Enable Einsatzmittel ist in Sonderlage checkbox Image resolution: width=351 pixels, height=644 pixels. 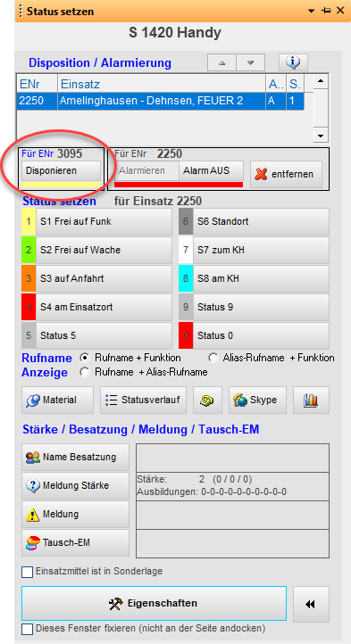[27, 572]
